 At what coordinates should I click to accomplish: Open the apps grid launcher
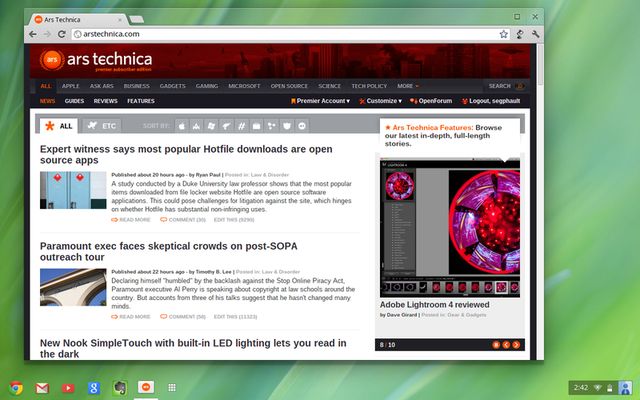172,387
